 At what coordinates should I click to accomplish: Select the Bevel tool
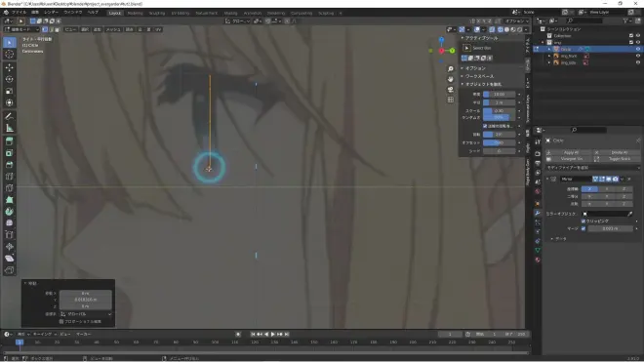pyautogui.click(x=10, y=165)
